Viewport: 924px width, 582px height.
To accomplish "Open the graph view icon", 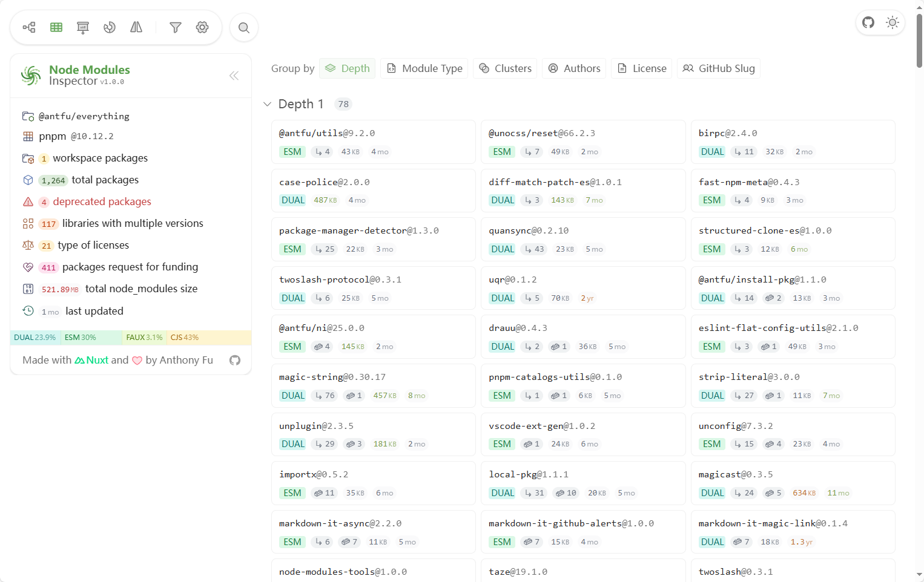I will (x=29, y=27).
